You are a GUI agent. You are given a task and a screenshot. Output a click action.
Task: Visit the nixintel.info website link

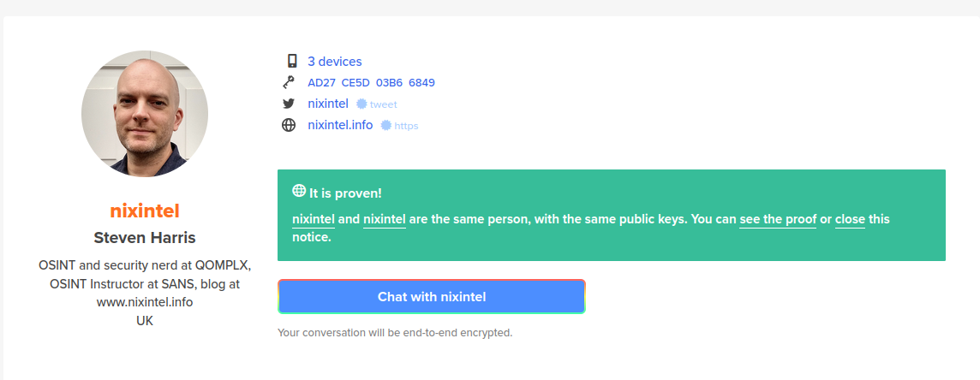[340, 125]
